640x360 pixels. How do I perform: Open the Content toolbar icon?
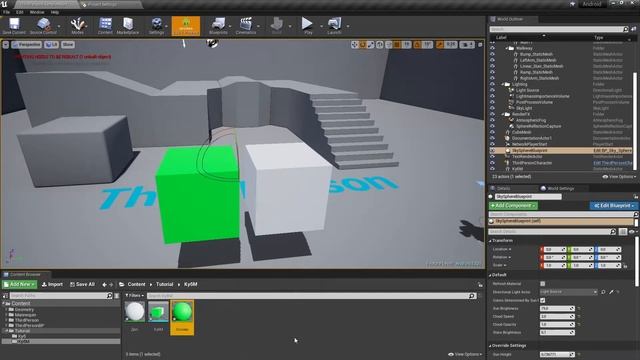pos(105,26)
